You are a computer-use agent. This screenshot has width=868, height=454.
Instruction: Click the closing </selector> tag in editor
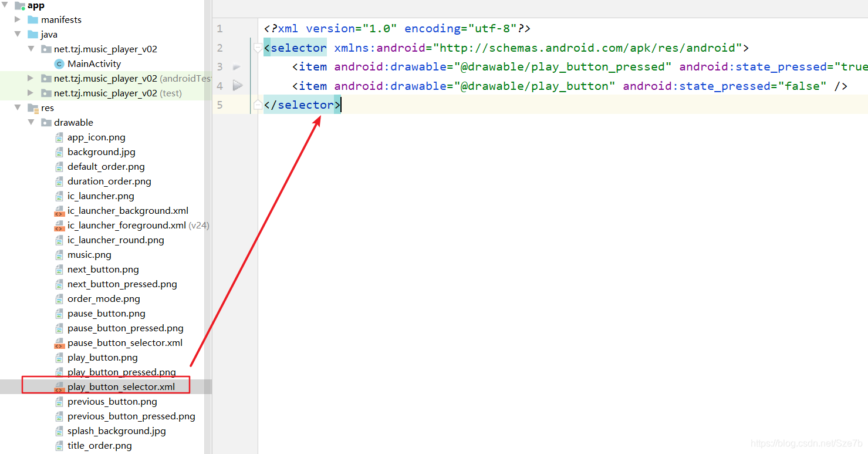pyautogui.click(x=302, y=105)
